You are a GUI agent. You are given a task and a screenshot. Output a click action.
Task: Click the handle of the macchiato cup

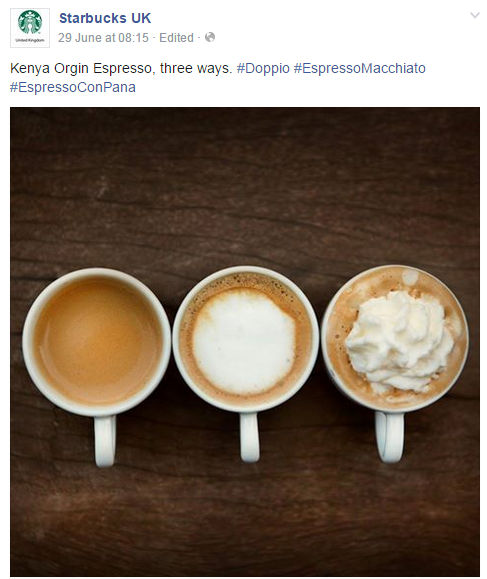click(249, 437)
